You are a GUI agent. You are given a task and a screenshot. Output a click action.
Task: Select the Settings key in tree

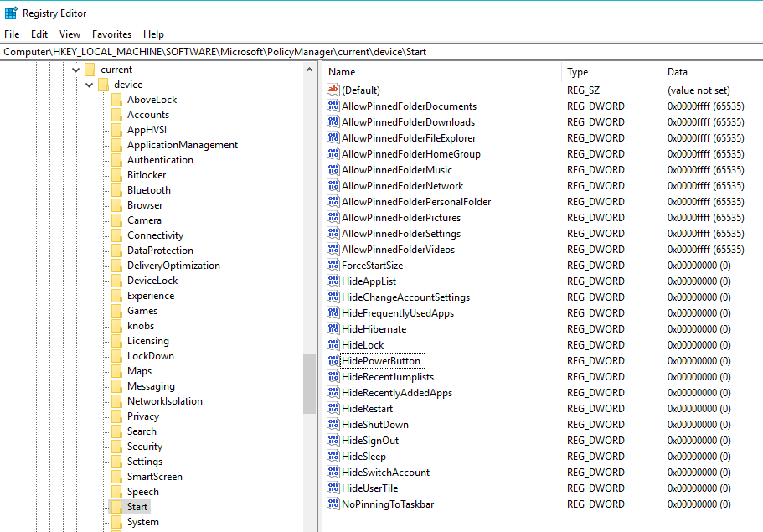point(145,462)
